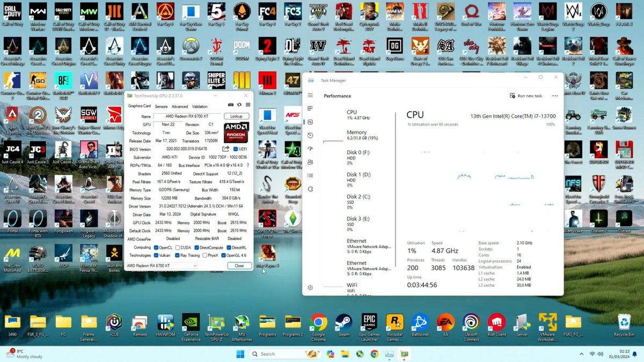Click the AMD Radeon Graphics logo

click(236, 132)
